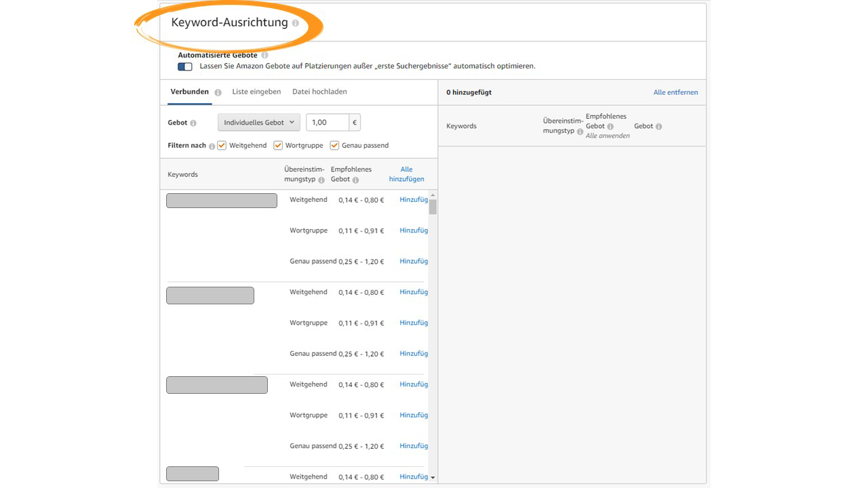This screenshot has height=488, width=868.
Task: Uncheck the Genau passend filter checkbox
Action: [x=334, y=145]
